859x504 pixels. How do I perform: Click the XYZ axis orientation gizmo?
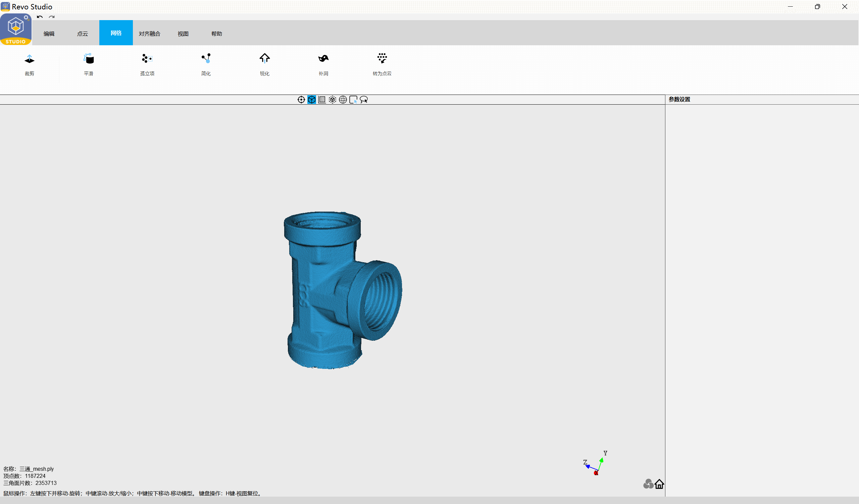point(596,463)
